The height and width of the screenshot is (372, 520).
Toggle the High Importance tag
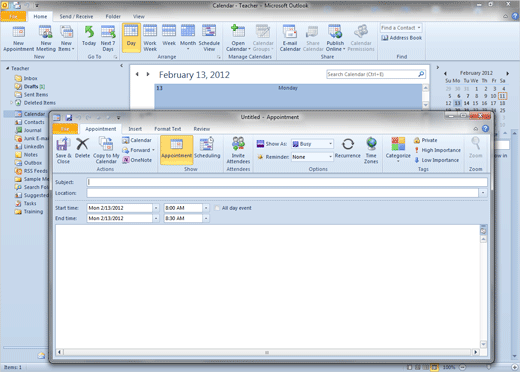[437, 150]
